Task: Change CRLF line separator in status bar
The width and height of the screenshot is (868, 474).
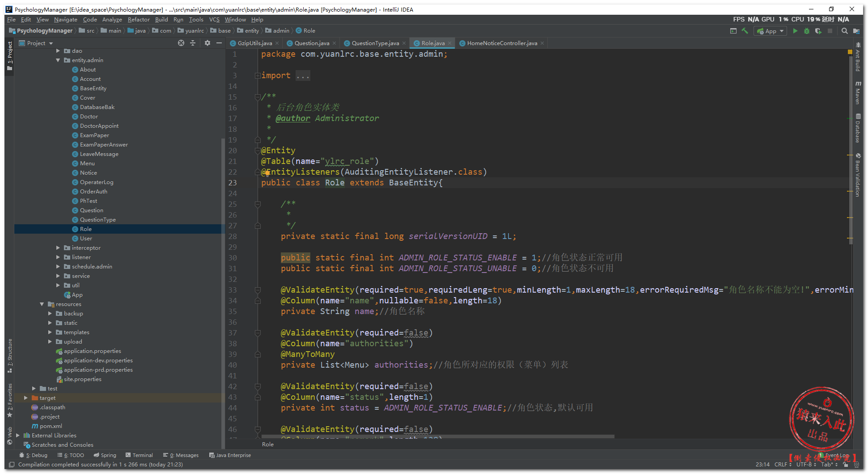Action: 783,465
